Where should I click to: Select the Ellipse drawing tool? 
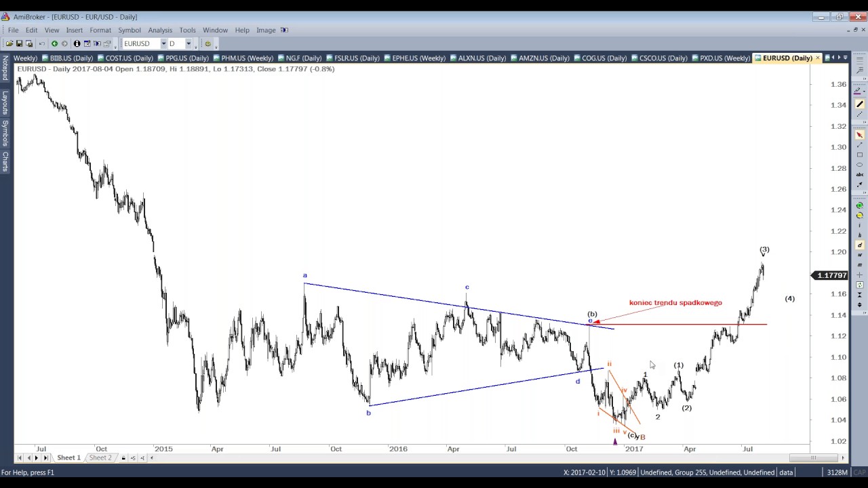pos(860,165)
